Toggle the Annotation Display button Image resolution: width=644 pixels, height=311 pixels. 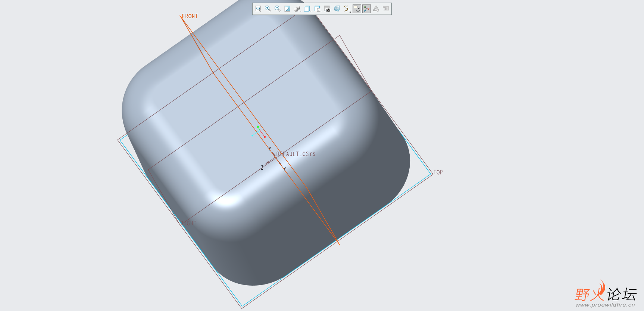tap(357, 9)
